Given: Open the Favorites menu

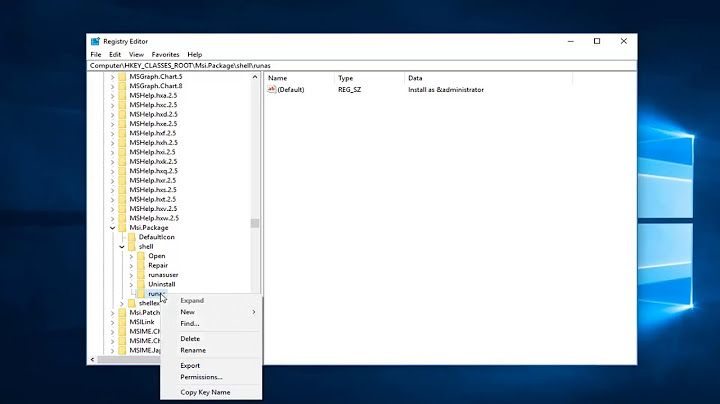Looking at the screenshot, I should (x=165, y=54).
